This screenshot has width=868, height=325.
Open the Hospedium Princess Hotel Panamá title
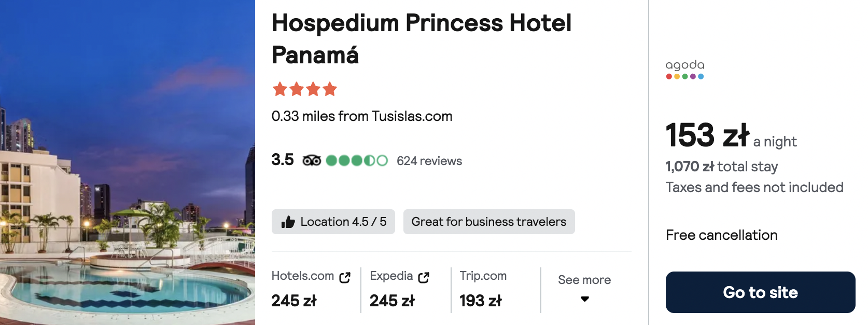pos(422,39)
